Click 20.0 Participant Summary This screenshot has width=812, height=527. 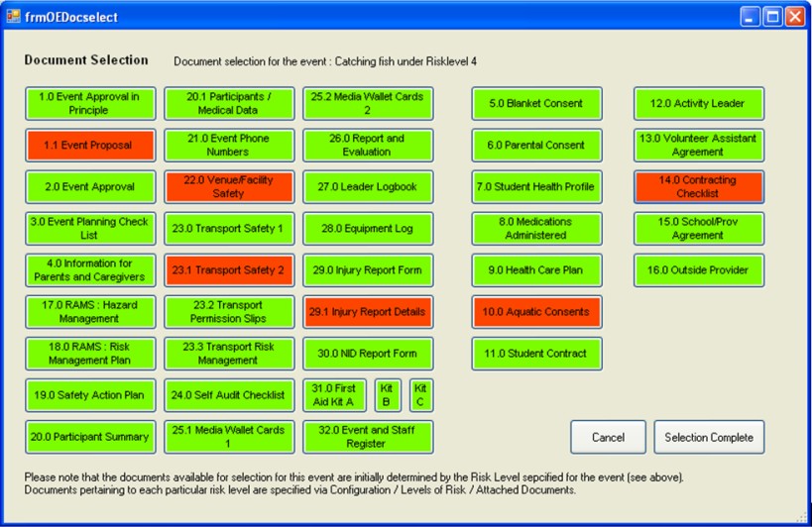coord(90,437)
